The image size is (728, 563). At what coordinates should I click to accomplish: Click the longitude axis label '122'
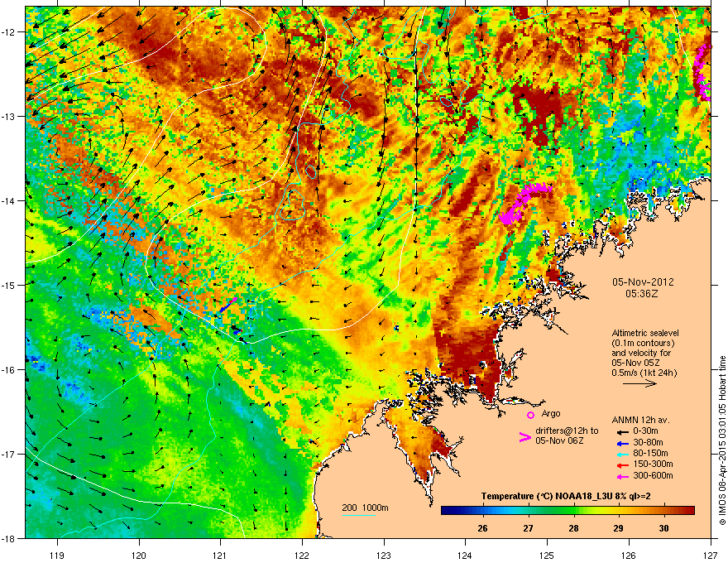[302, 555]
